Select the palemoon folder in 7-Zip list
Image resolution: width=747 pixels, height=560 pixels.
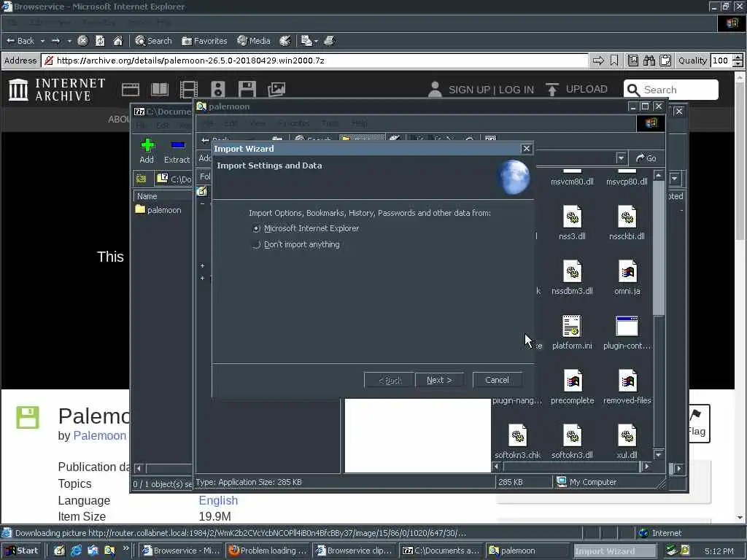tap(158, 210)
